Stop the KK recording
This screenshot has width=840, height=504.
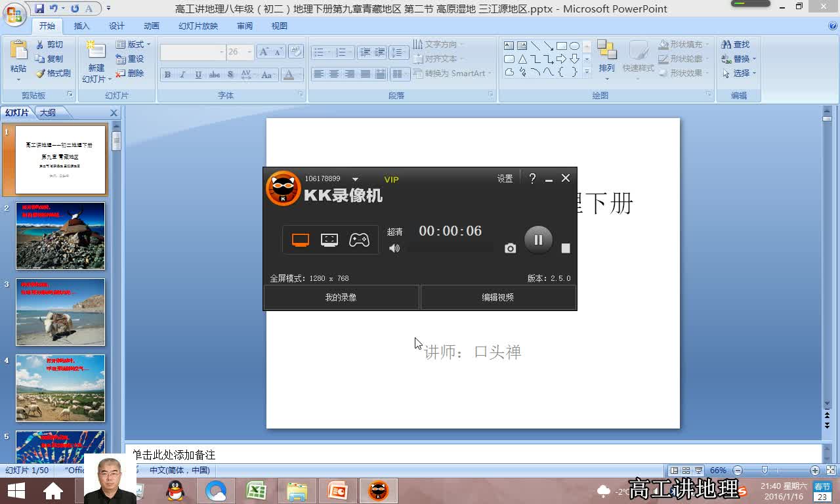[x=566, y=248]
